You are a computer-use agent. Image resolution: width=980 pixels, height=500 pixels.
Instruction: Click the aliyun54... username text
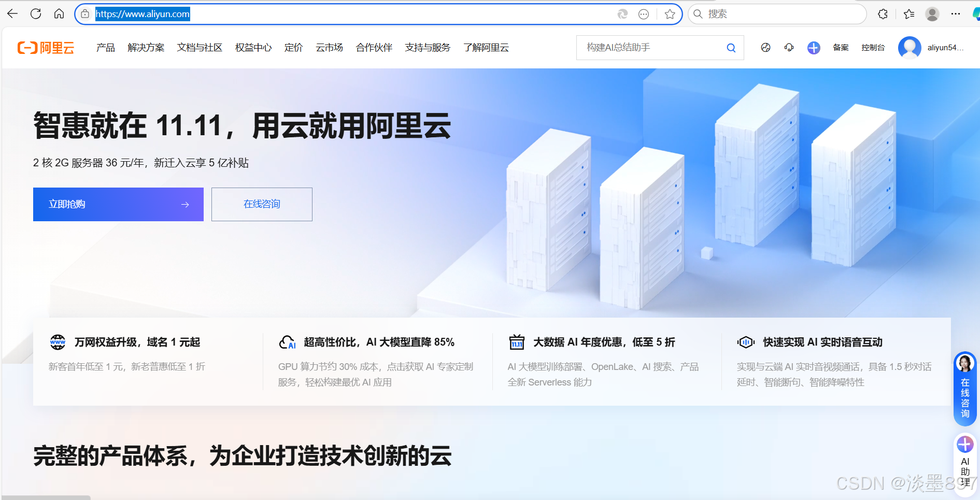point(945,48)
